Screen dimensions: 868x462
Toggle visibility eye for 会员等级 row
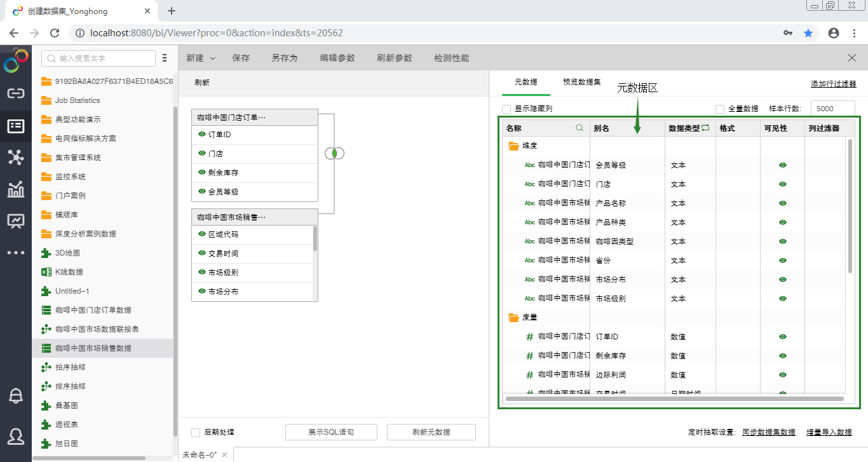pos(783,165)
